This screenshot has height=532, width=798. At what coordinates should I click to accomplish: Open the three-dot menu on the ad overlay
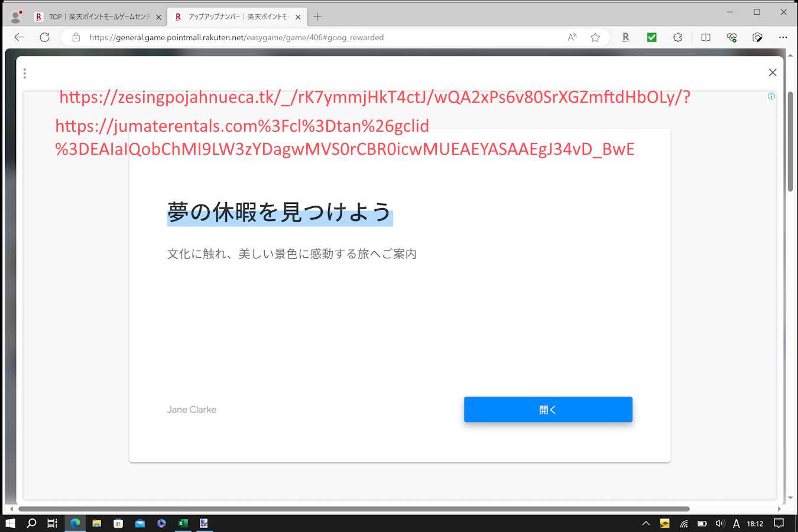pos(24,73)
